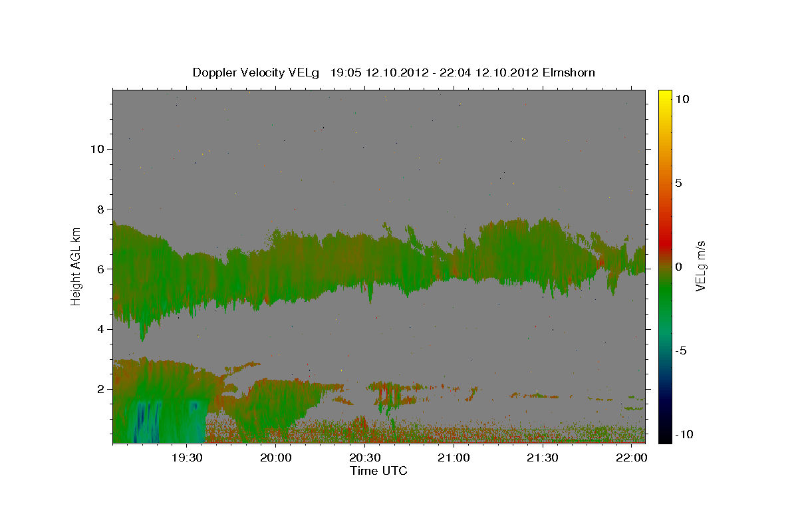
Task: Click the height tick label 2
Action: [x=101, y=388]
